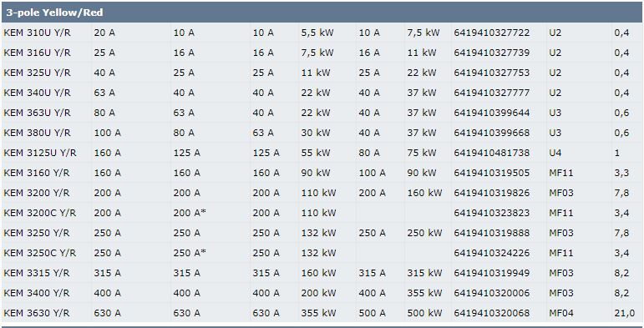Select the MF04 enclosure cell
This screenshot has height=328, width=644.
click(561, 313)
